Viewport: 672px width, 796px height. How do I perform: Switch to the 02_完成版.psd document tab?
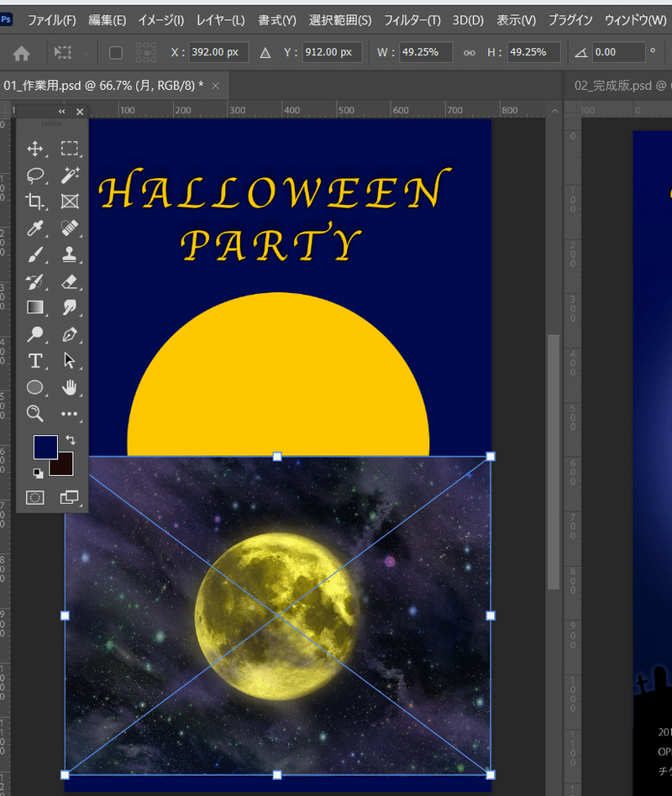click(620, 86)
